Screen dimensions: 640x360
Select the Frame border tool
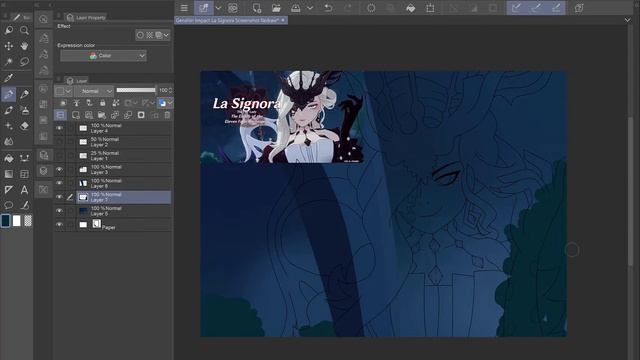pos(24,174)
